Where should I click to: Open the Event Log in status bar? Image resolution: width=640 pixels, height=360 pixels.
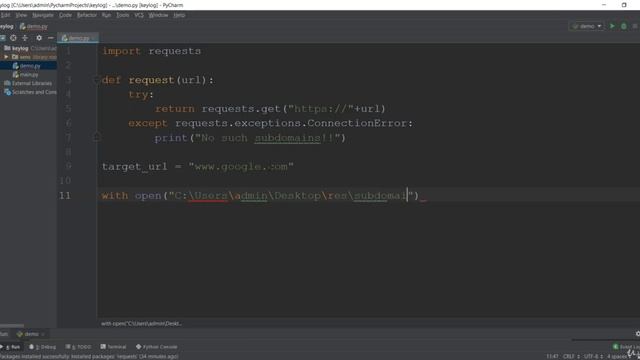click(627, 347)
